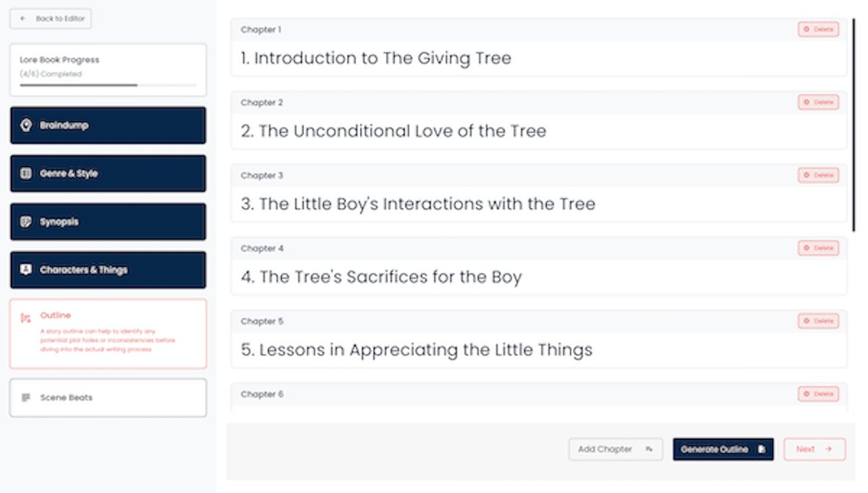Edit the Chapter 4 title field
This screenshot has width=868, height=493.
538,277
